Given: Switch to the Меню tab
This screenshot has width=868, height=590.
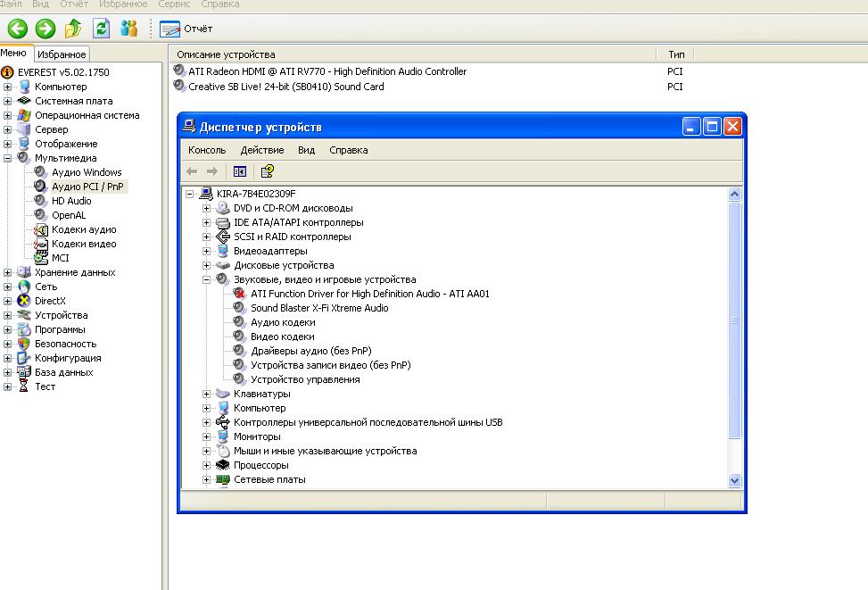Looking at the screenshot, I should [14, 54].
